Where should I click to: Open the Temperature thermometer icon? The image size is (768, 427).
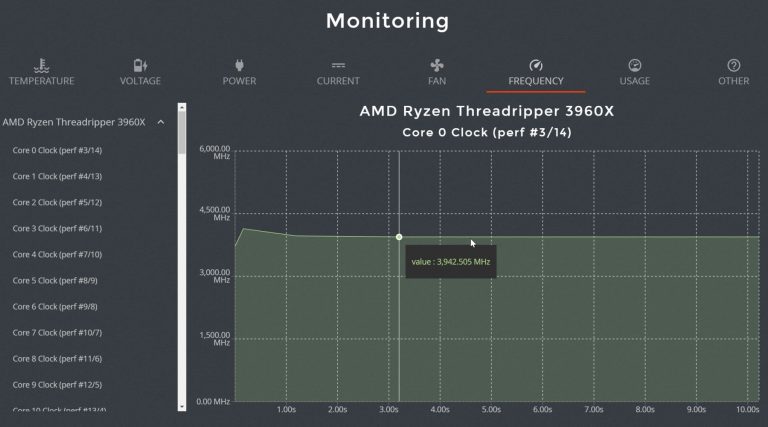[x=40, y=65]
